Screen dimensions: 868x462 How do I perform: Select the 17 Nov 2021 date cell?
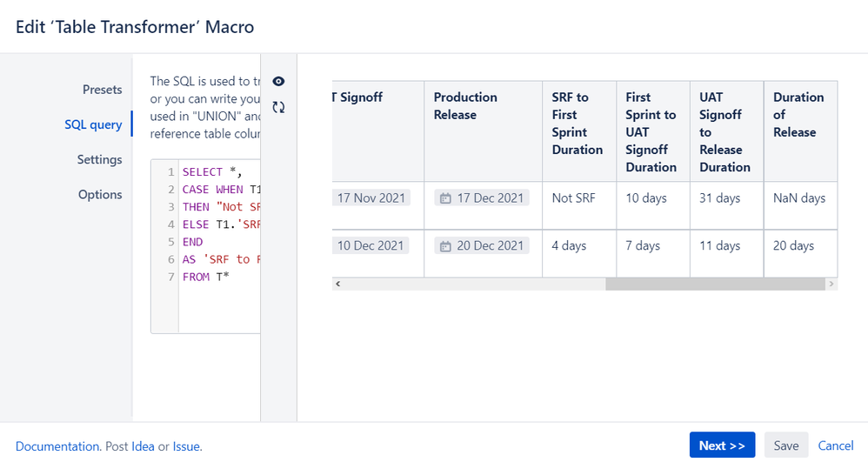[371, 198]
